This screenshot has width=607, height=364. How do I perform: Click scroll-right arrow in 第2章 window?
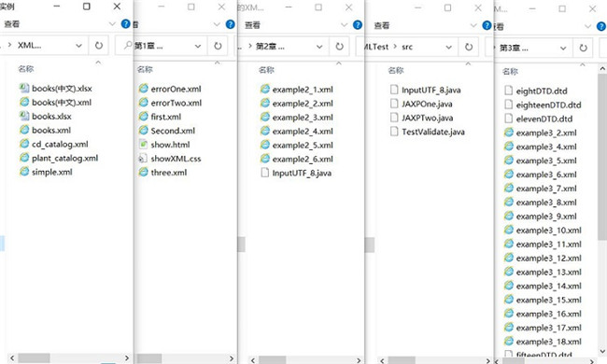coord(359,360)
